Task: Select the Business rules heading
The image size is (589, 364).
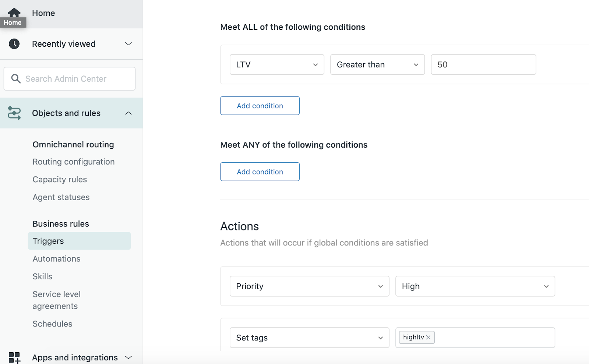Action: tap(61, 223)
